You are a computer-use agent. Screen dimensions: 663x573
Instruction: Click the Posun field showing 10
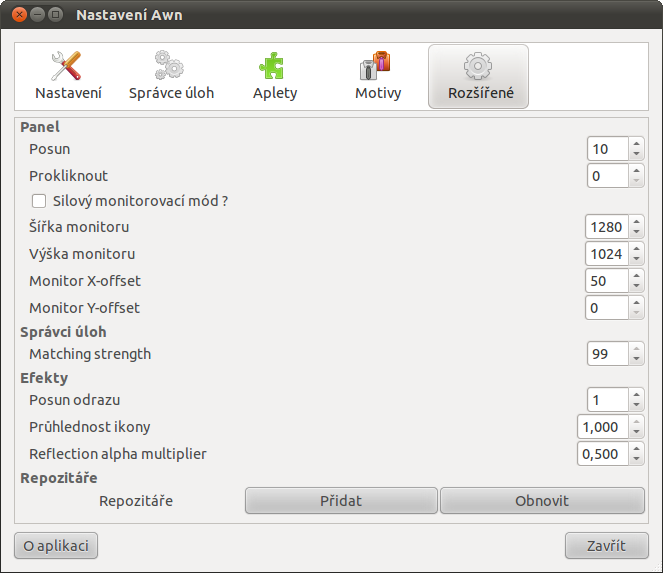tap(608, 149)
